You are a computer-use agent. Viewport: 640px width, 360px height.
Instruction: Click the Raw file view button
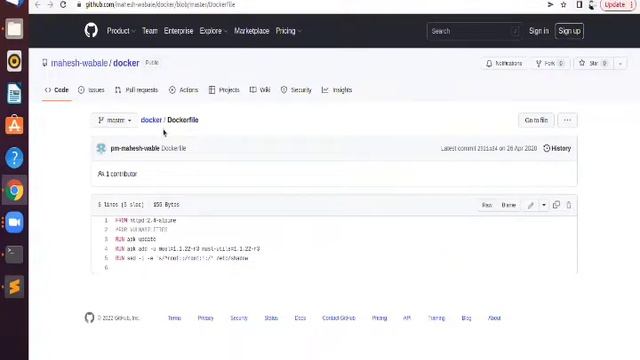(487, 205)
